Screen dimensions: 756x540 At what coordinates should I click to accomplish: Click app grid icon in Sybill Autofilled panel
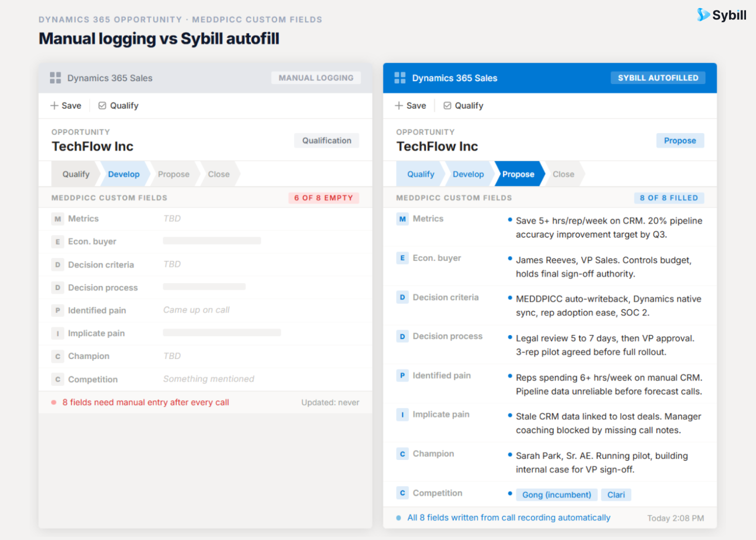click(x=400, y=78)
